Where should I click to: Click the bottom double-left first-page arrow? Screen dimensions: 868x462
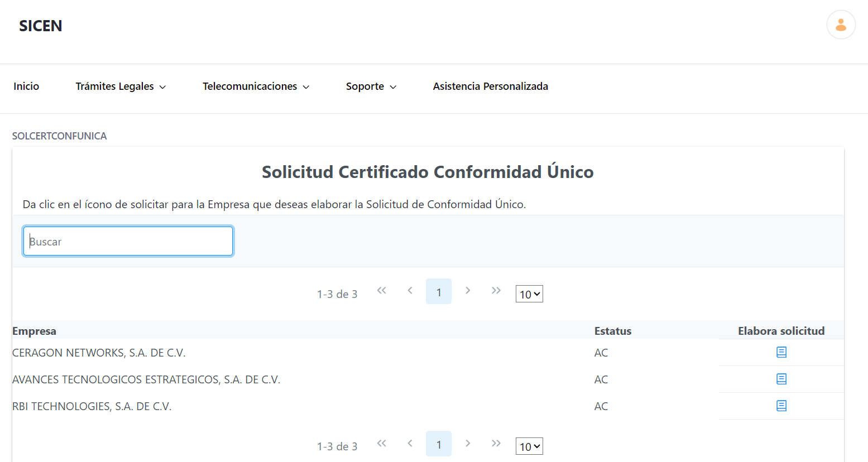[382, 443]
